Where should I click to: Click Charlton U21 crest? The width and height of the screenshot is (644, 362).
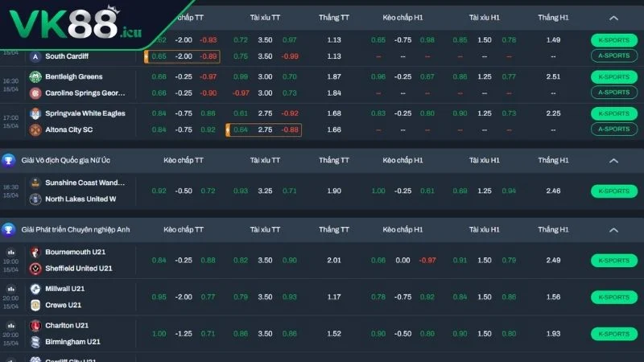point(35,326)
